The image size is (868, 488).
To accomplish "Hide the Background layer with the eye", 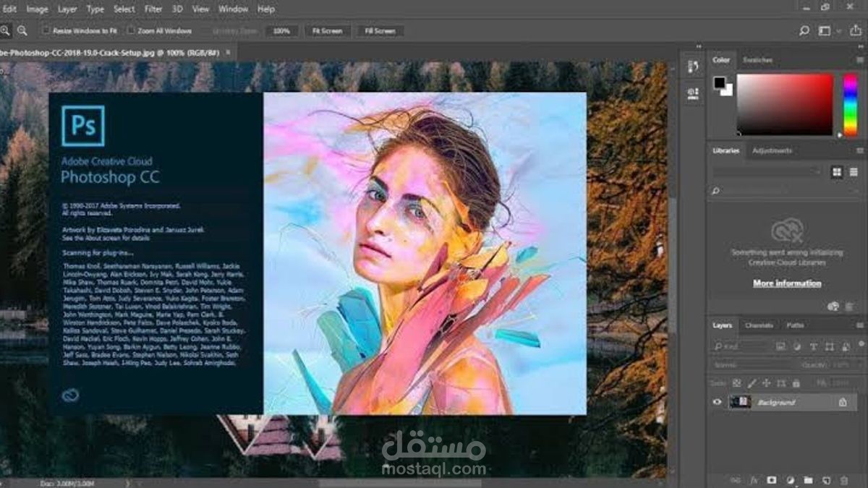I will pos(718,402).
